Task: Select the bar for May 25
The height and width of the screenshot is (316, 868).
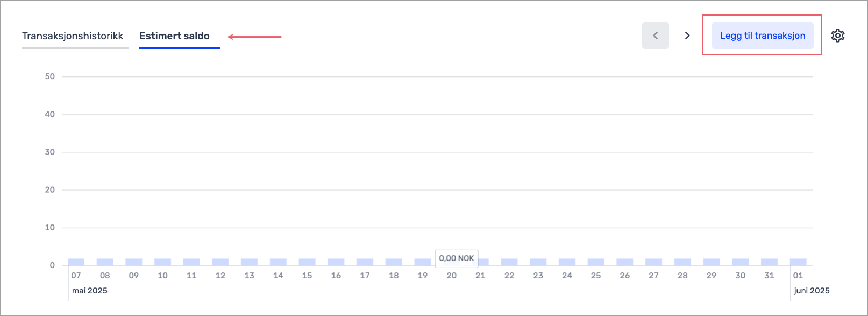Action: [x=596, y=262]
